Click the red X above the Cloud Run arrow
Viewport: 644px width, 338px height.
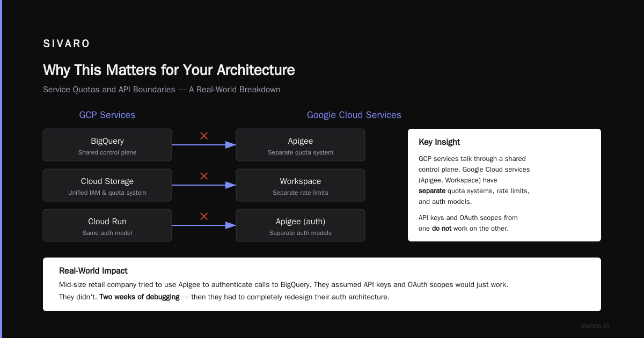coord(204,216)
